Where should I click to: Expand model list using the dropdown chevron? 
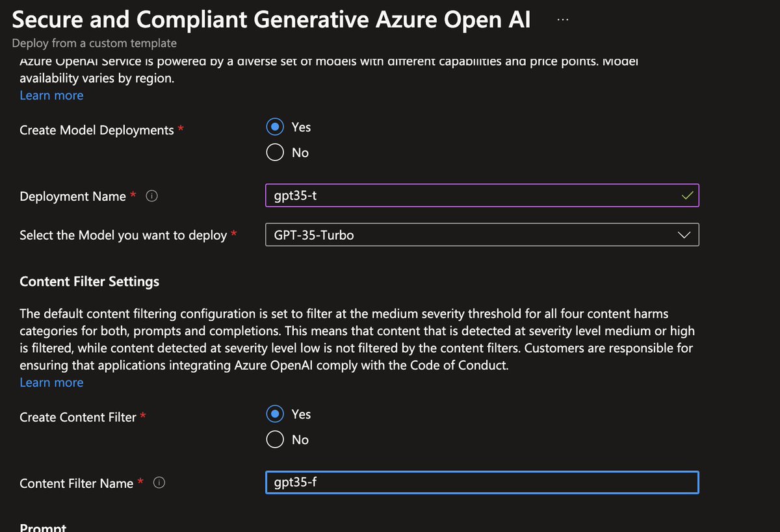click(x=684, y=235)
